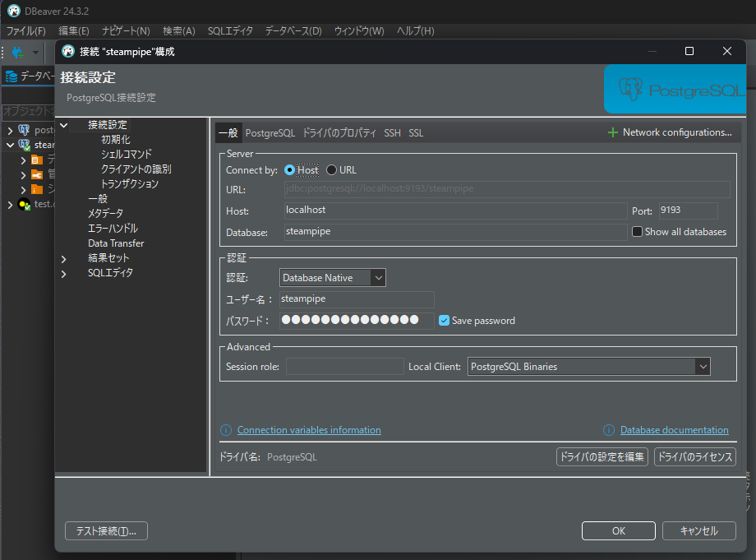This screenshot has width=756, height=560.
Task: Select クライアントの識別 in settings tree
Action: point(136,169)
